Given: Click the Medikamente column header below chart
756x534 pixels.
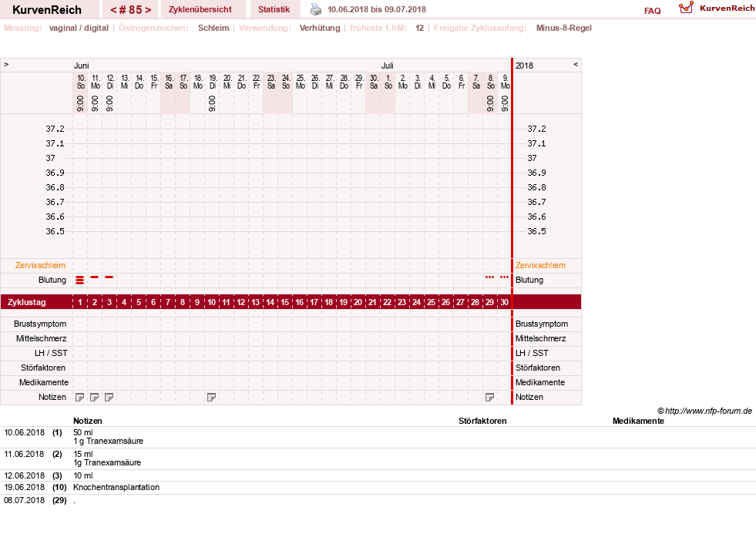Looking at the screenshot, I should point(638,421).
